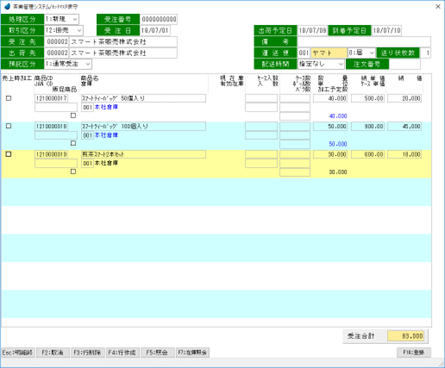Click the 出荷先 name field
This screenshot has width=445, height=368.
(123, 53)
